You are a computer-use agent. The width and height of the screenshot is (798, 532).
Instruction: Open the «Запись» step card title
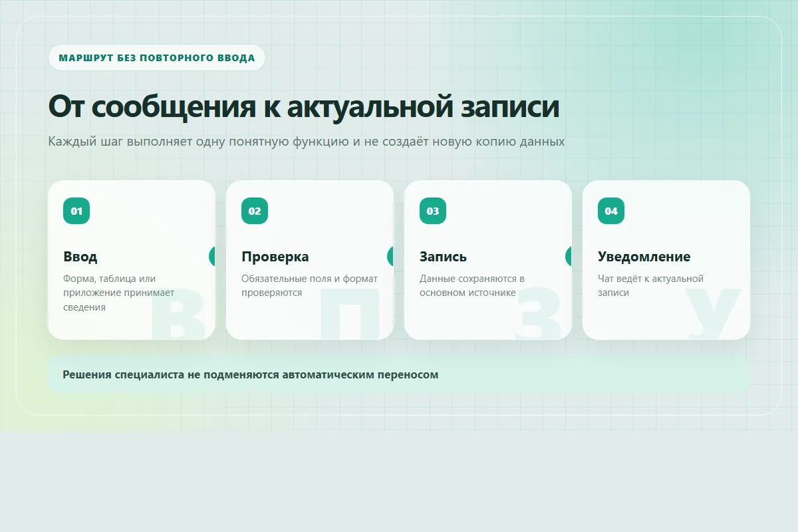click(443, 257)
